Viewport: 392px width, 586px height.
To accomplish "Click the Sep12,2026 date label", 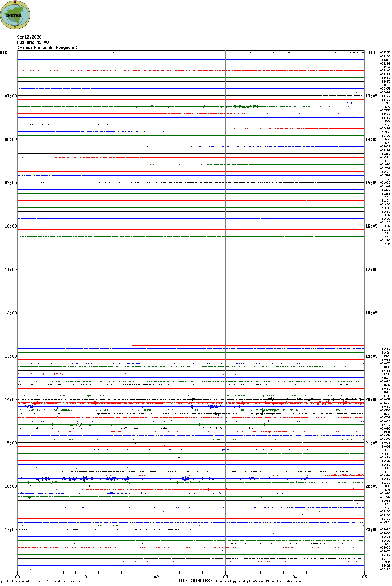I will 29,37.
